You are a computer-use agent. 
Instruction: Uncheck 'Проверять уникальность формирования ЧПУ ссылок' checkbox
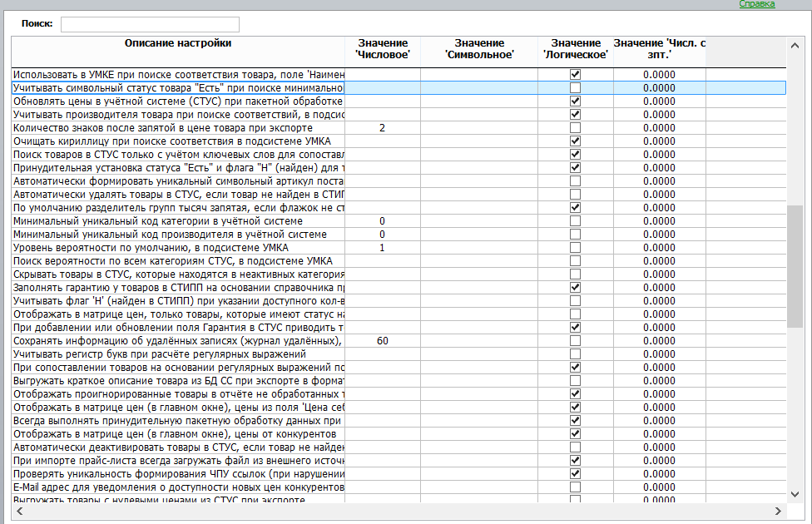(x=576, y=474)
